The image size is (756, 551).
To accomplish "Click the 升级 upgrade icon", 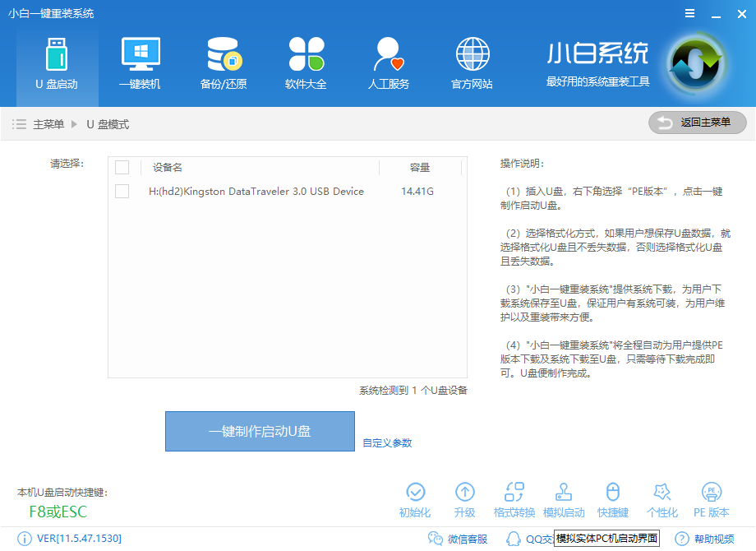I will pyautogui.click(x=464, y=498).
